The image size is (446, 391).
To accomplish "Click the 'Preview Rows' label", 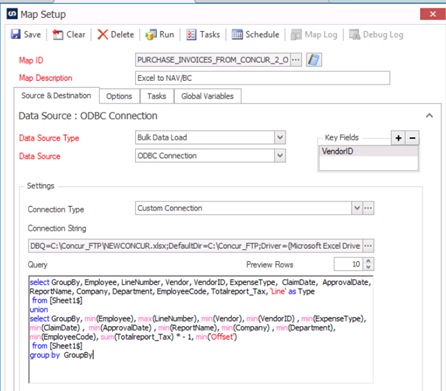I will [x=270, y=265].
